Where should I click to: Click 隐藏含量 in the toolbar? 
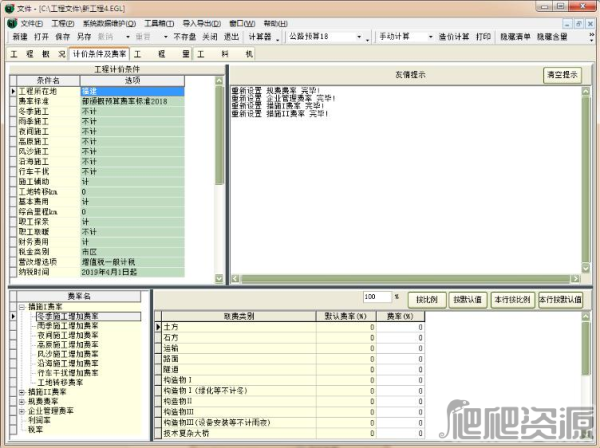tap(552, 37)
